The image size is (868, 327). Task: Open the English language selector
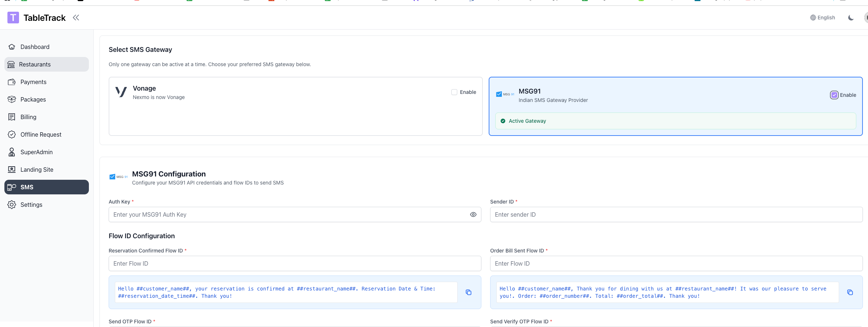point(822,18)
